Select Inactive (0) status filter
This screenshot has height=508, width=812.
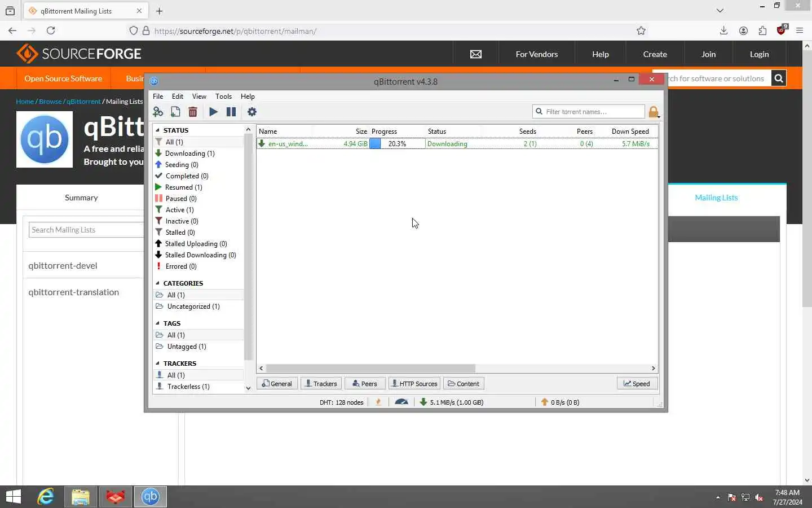[198, 221]
